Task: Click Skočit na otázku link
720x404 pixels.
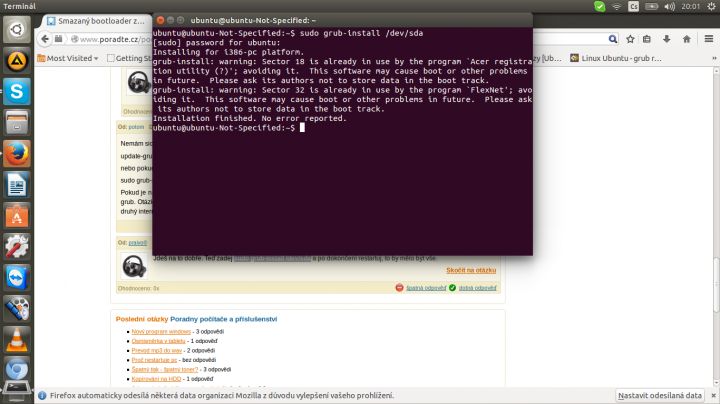Action: (471, 270)
